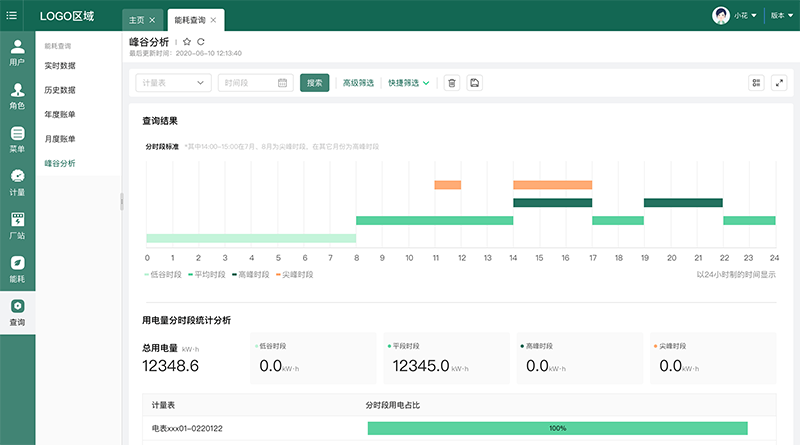
Task: Open calendar in 时间段 field
Action: (282, 83)
